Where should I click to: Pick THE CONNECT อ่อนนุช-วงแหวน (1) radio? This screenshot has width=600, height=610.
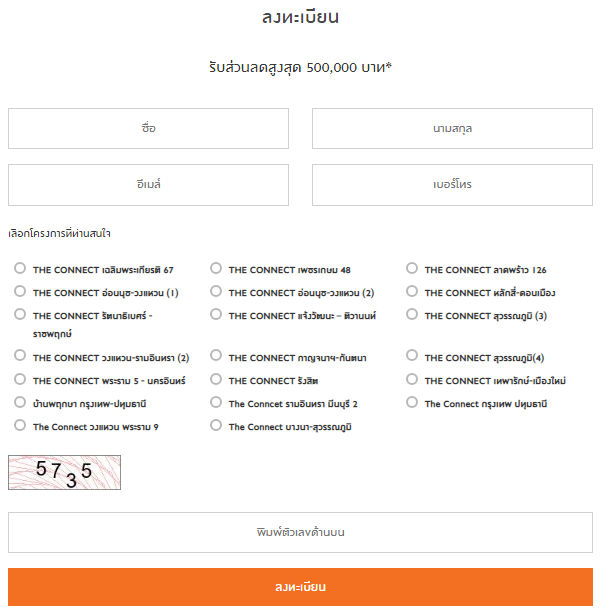click(x=20, y=292)
